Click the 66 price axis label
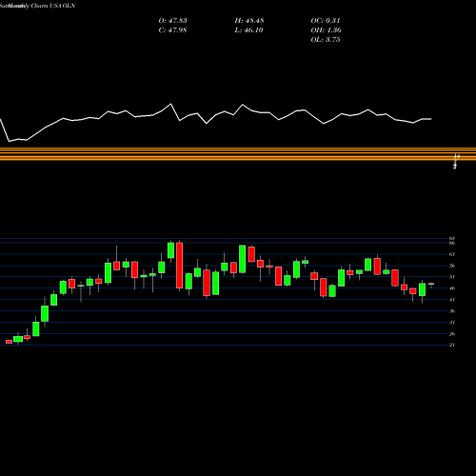 point(452,243)
